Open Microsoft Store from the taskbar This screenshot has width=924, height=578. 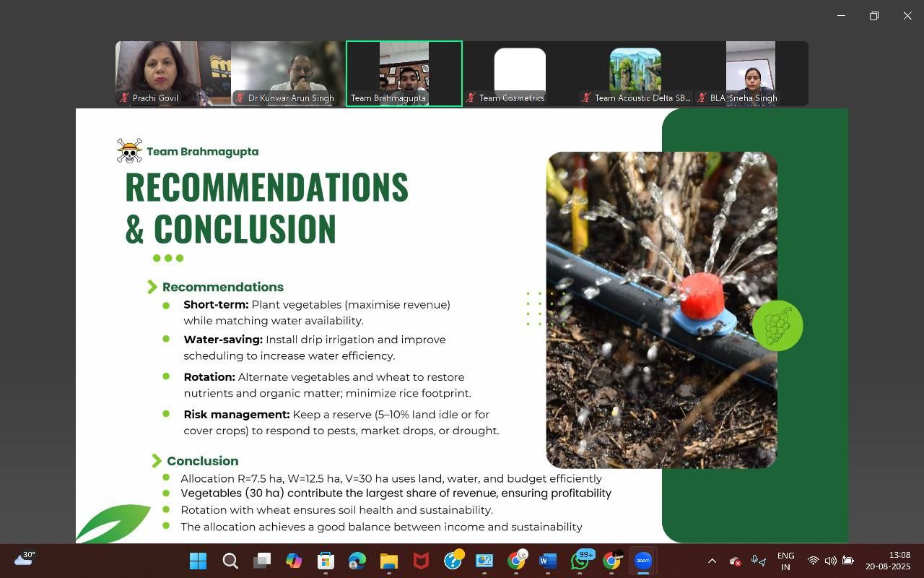tap(326, 561)
